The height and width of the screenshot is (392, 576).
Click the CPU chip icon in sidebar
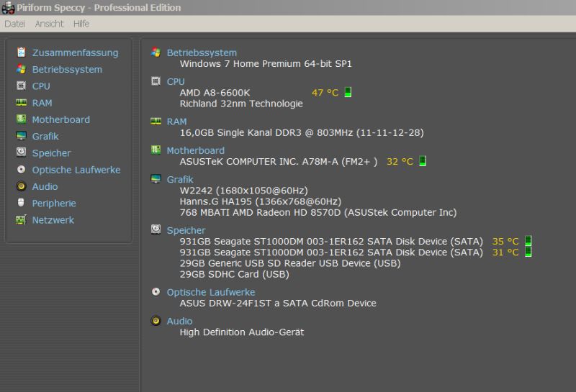22,86
